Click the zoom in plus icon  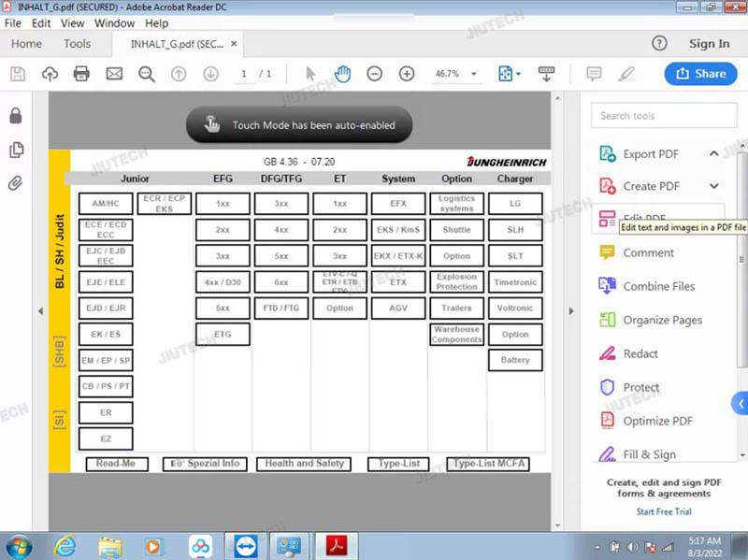click(407, 74)
